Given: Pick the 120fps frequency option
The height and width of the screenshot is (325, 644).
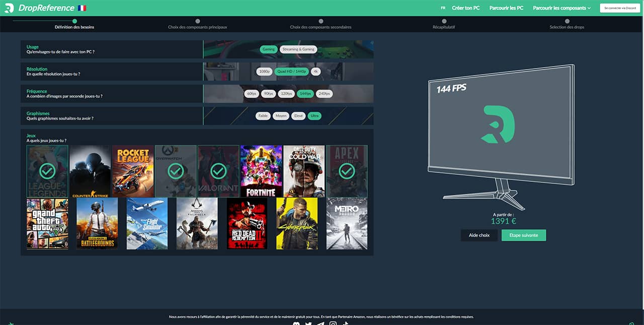Looking at the screenshot, I should tap(287, 94).
